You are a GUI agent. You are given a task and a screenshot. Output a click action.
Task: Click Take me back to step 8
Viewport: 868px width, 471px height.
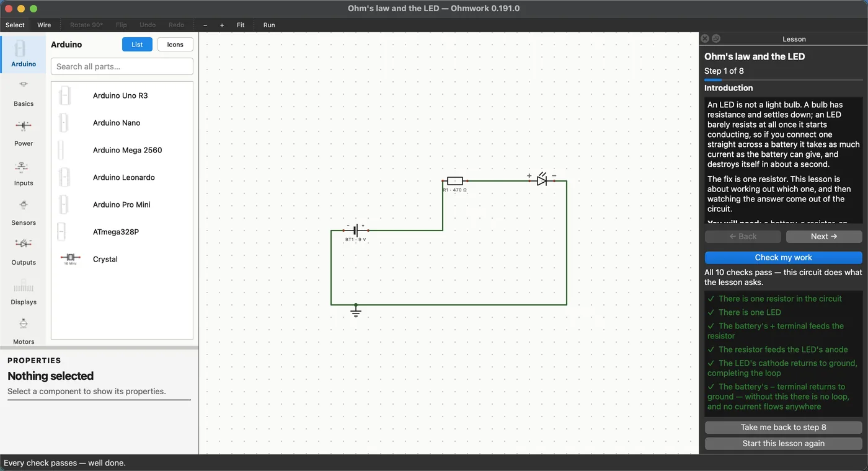(784, 428)
